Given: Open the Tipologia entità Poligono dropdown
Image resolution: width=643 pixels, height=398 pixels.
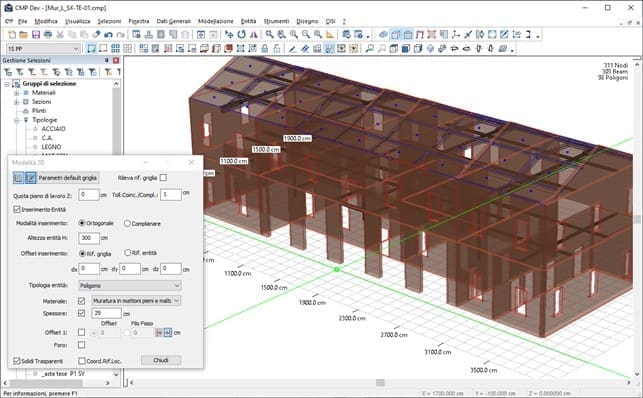Looking at the screenshot, I should coord(130,285).
